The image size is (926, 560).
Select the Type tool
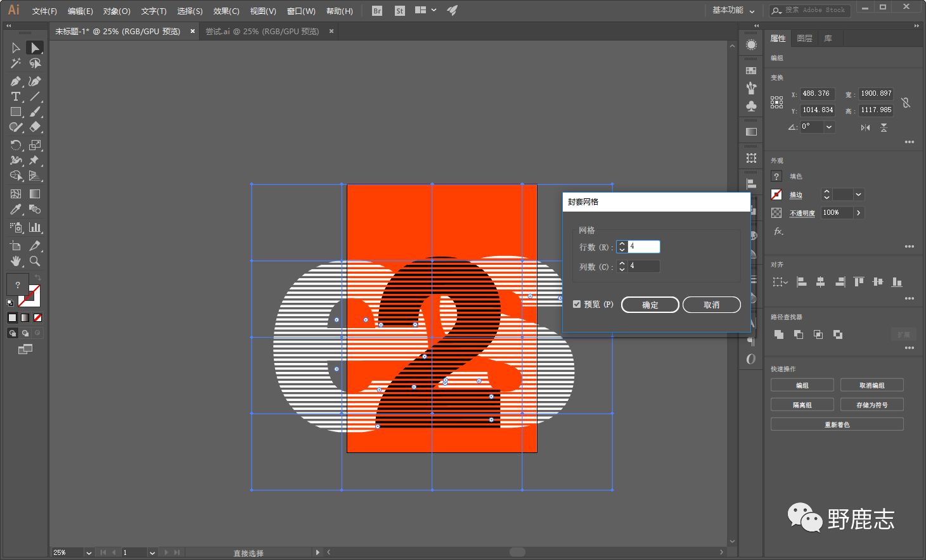16,97
